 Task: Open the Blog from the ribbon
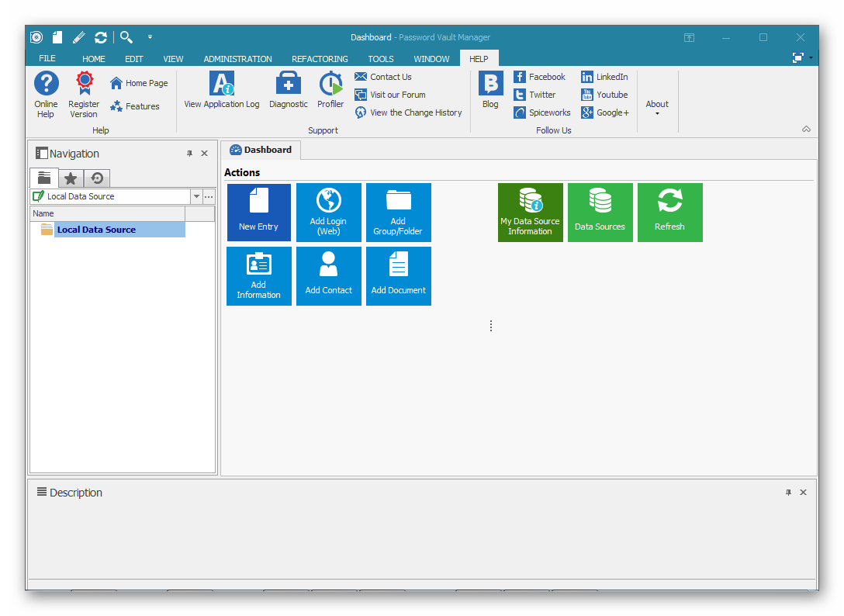coord(490,91)
